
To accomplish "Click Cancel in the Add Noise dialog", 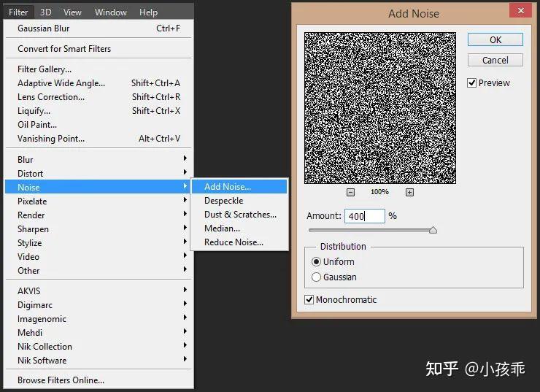I will click(495, 61).
